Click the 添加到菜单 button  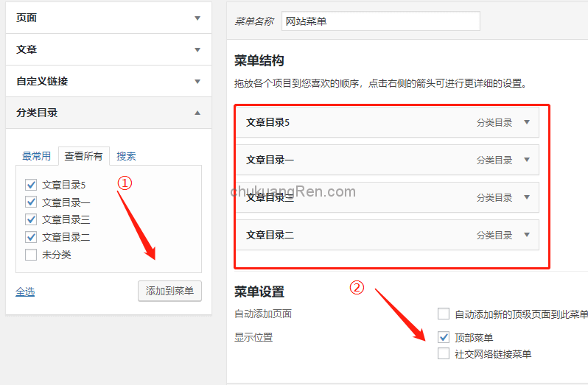(x=169, y=291)
